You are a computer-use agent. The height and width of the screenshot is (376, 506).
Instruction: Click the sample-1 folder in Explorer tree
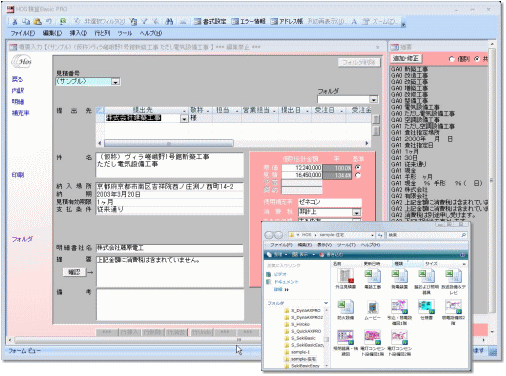pyautogui.click(x=297, y=352)
